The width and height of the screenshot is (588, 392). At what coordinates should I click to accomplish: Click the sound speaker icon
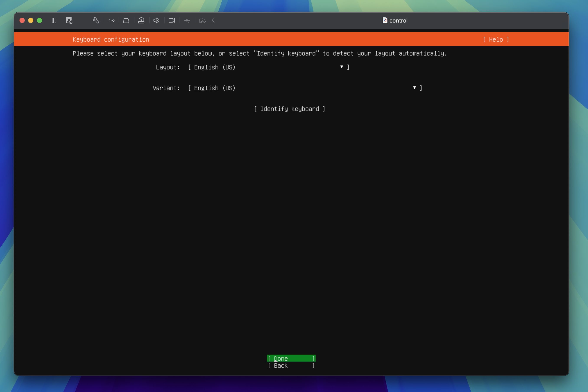(156, 21)
